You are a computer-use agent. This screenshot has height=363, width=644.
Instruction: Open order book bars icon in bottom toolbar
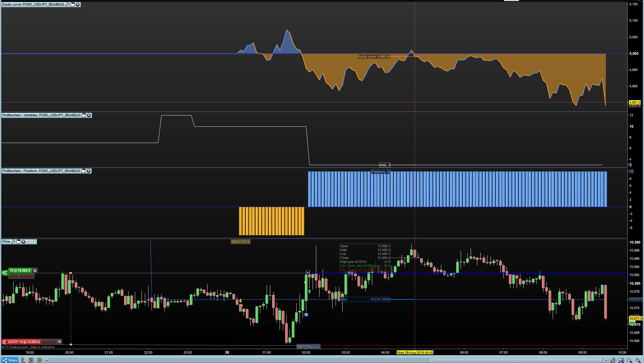[x=40, y=360]
